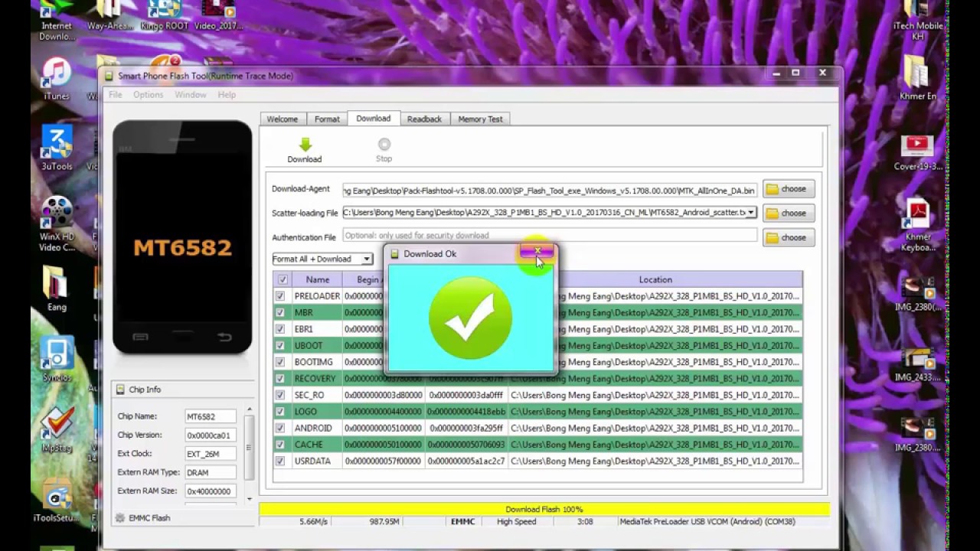Click the Chip Info panel icon

[120, 390]
